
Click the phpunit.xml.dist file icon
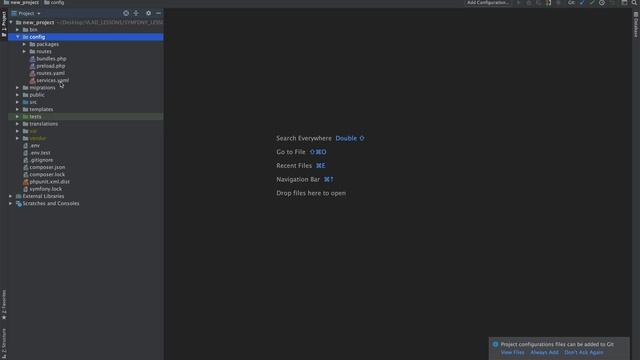25,182
